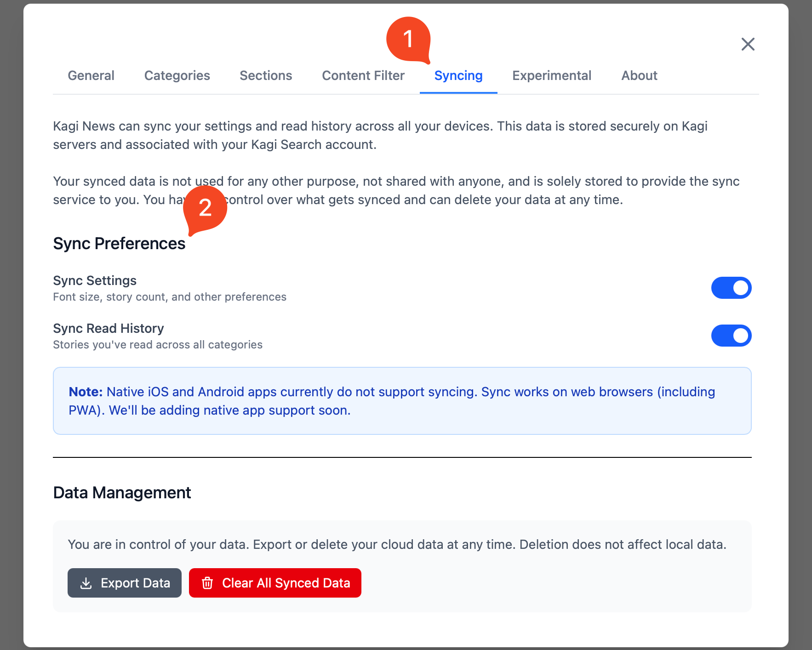812x650 pixels.
Task: Click the orange number 1 marker
Action: pos(408,39)
